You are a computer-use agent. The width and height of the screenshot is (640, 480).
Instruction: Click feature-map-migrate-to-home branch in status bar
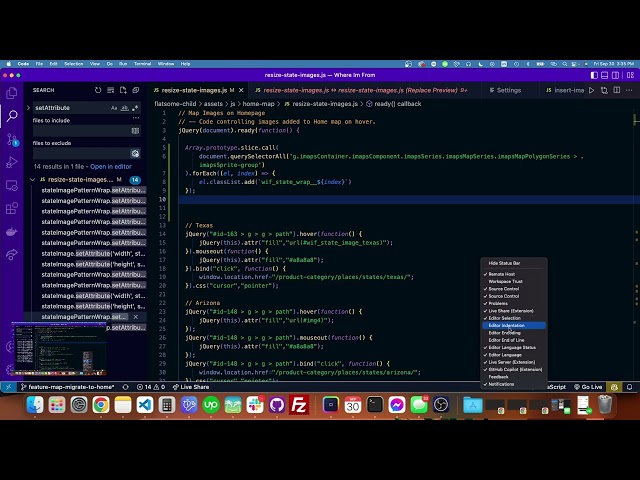(67, 387)
